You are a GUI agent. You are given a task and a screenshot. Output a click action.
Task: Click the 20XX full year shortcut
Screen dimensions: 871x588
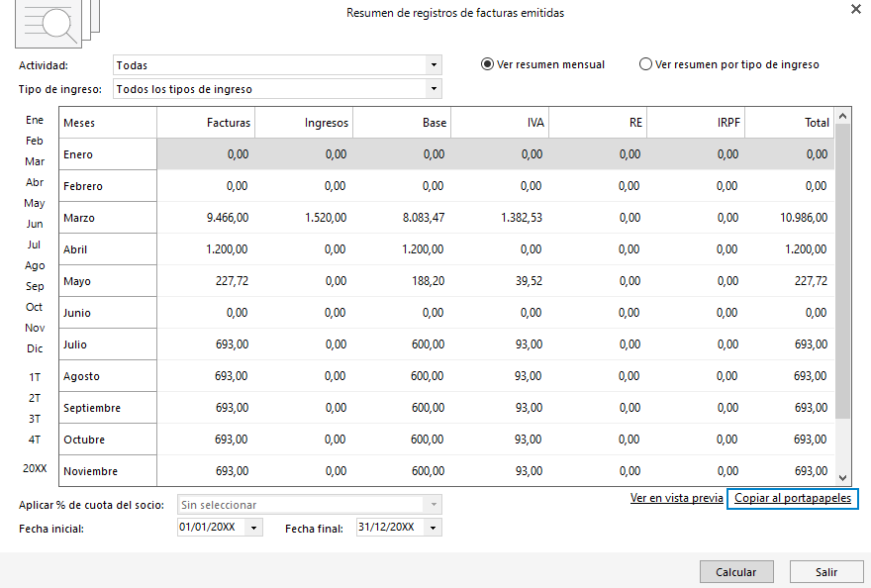(35, 467)
